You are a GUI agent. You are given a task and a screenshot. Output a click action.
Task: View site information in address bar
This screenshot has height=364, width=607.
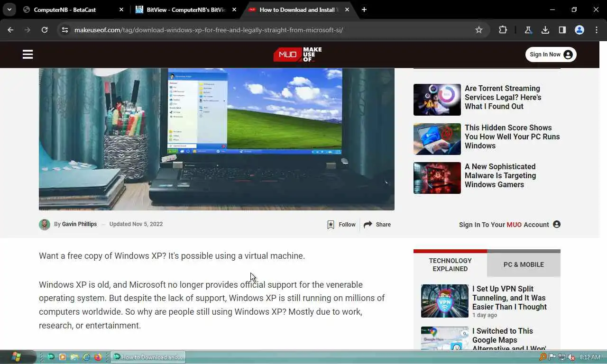[65, 30]
